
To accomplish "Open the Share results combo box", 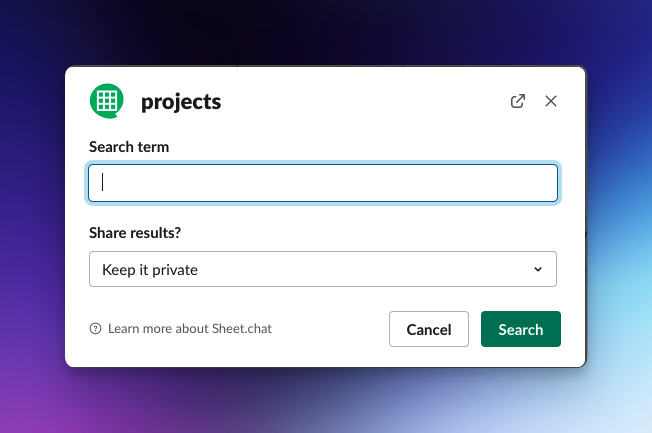I will tap(323, 269).
